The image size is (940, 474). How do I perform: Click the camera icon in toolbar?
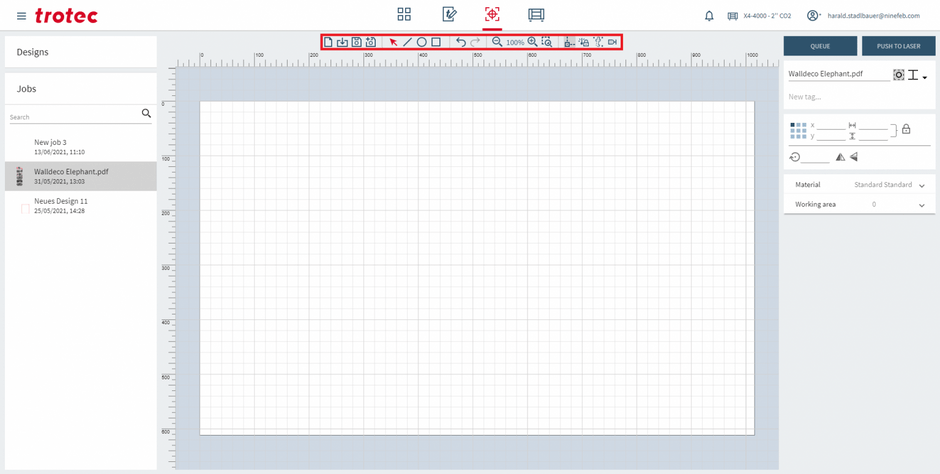[612, 42]
